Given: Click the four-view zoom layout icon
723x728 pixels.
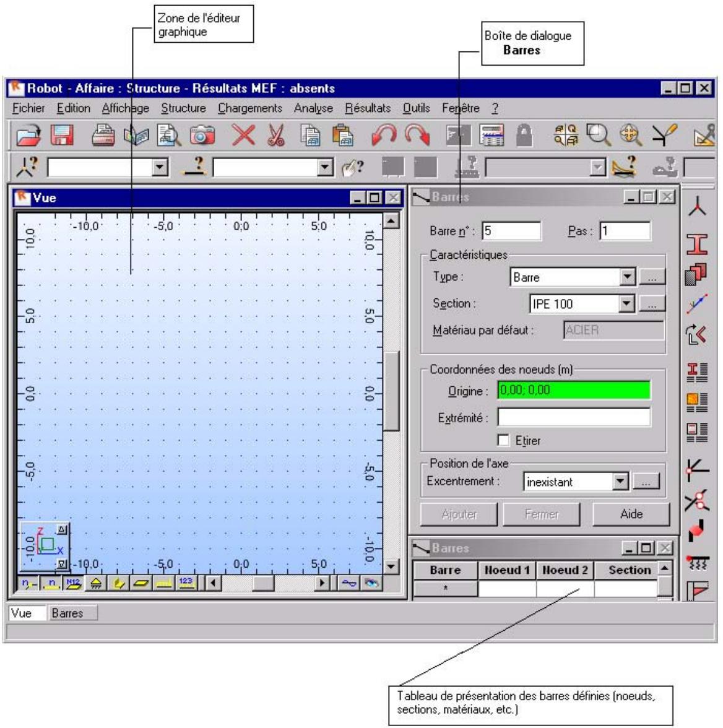Looking at the screenshot, I should (x=566, y=136).
